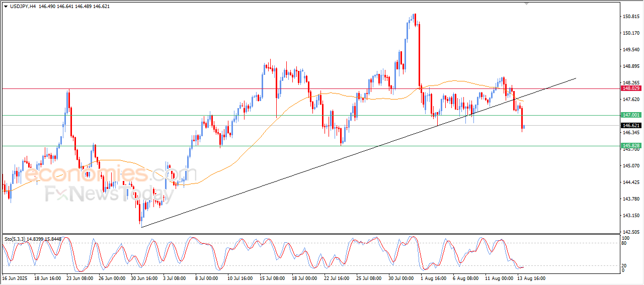Click the 100 level on stochastic scale

tap(627, 238)
